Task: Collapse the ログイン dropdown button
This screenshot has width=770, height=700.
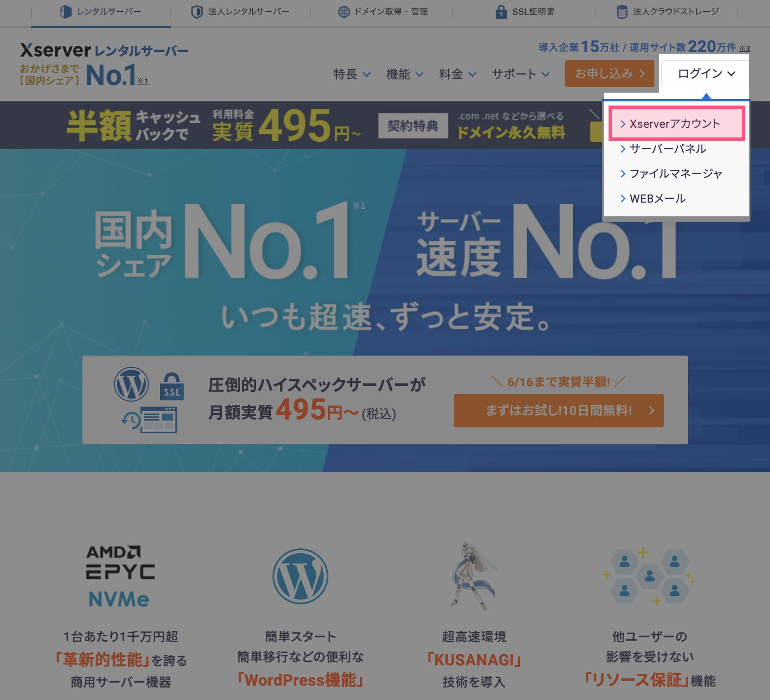Action: tap(705, 73)
